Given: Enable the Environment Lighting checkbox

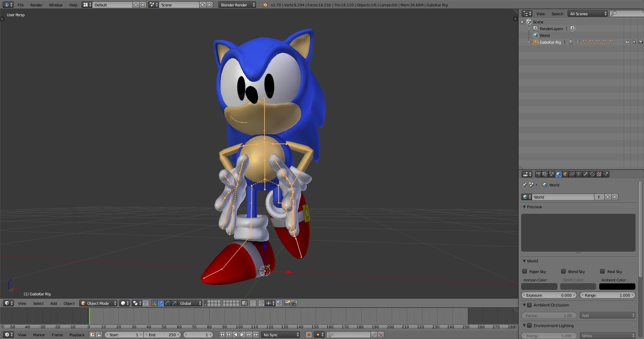Looking at the screenshot, I should 529,326.
